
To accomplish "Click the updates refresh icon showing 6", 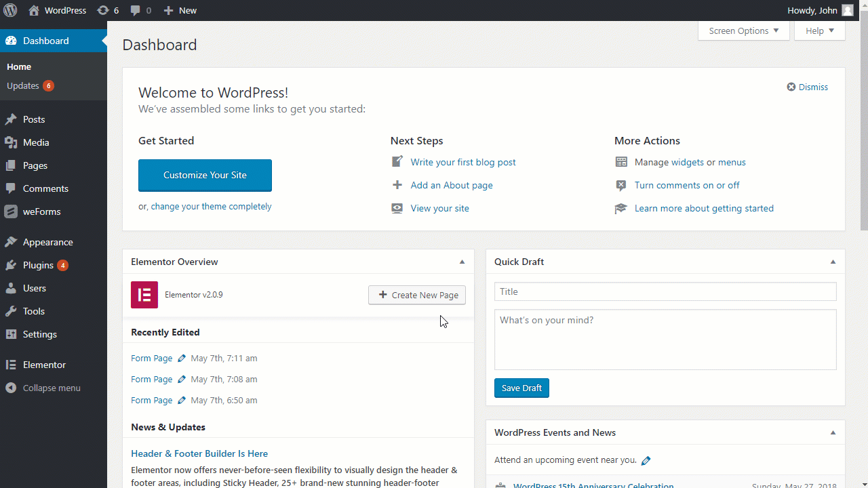I will tap(103, 10).
